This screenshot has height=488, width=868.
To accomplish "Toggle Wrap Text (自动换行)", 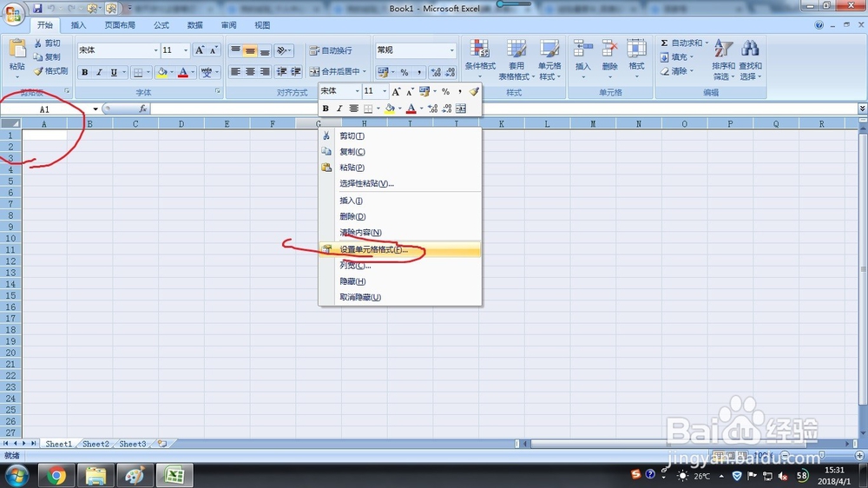I will [x=331, y=50].
